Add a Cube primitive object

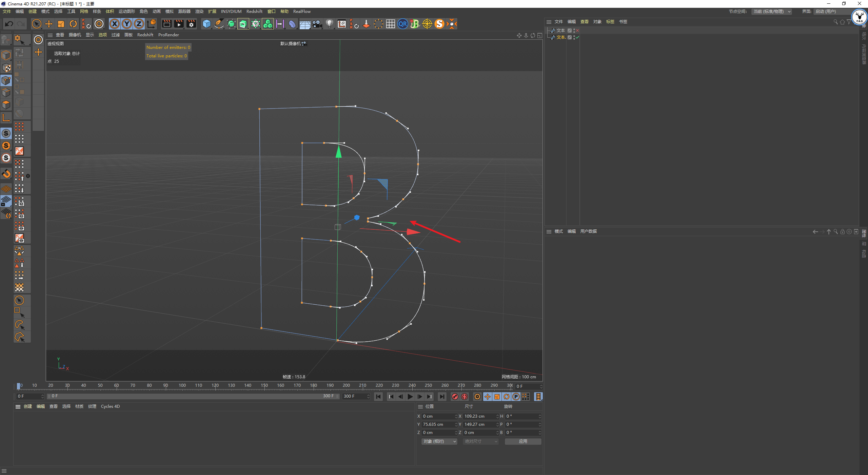tap(206, 24)
